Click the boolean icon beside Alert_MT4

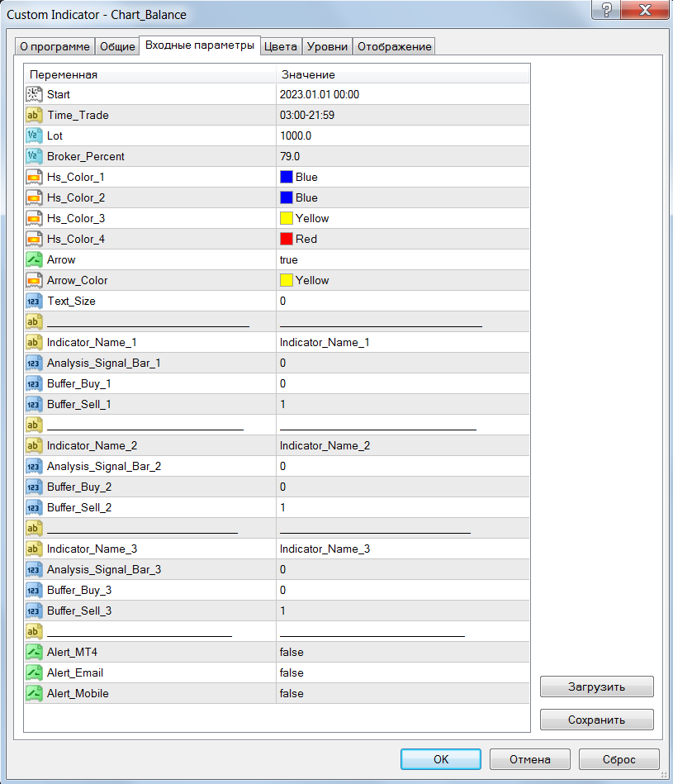tap(34, 652)
